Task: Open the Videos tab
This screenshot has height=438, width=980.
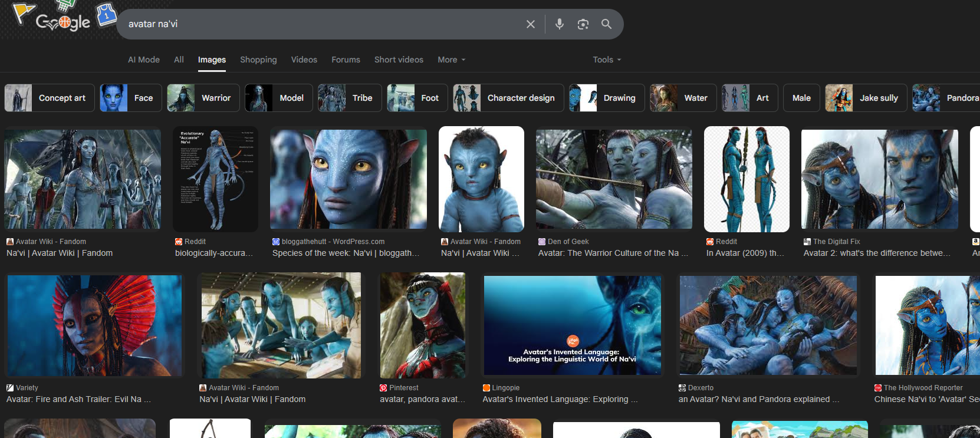Action: [x=304, y=60]
